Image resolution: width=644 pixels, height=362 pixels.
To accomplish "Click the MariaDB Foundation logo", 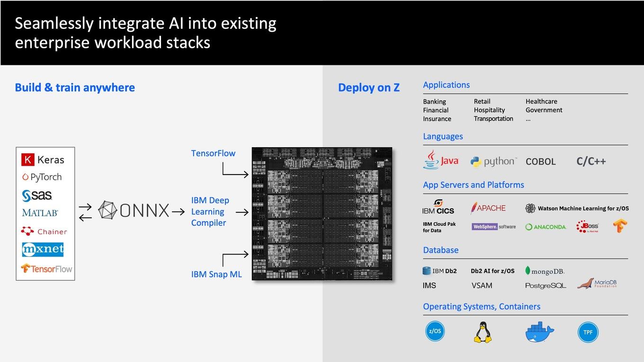I will tap(597, 283).
